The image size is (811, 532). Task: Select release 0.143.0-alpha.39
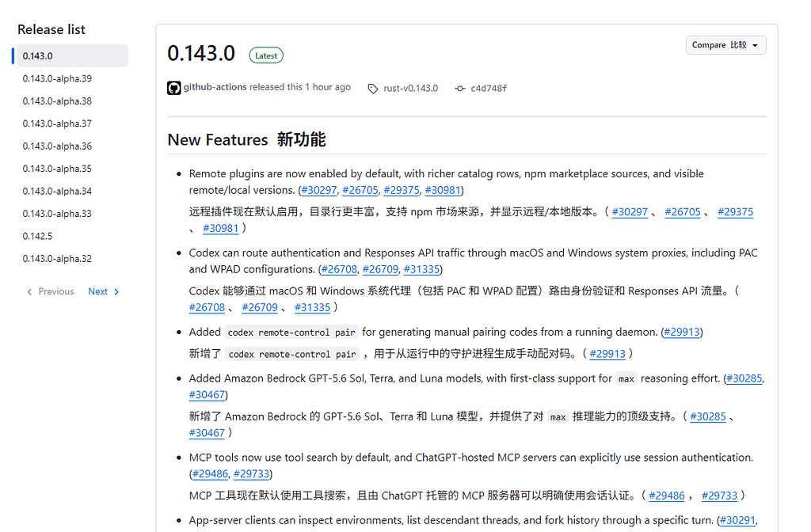(57, 78)
